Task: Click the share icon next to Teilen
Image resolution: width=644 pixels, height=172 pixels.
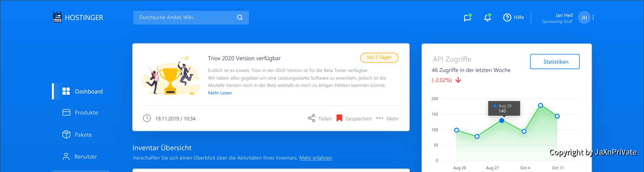Action: [311, 118]
